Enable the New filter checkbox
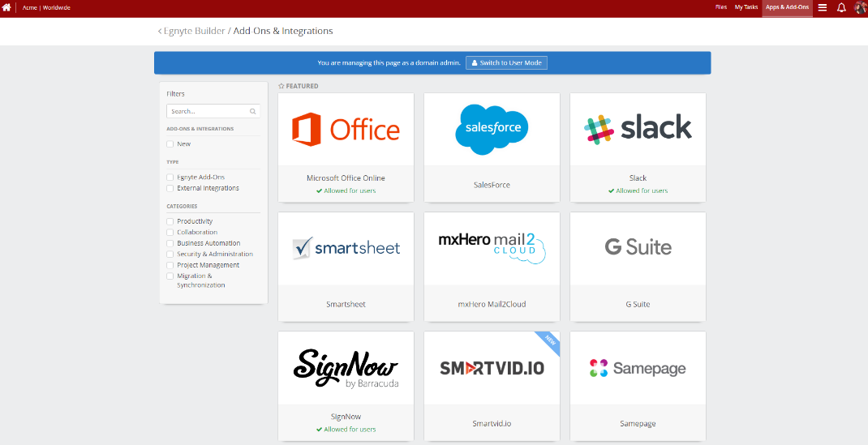Viewport: 868px width, 445px height. click(x=170, y=144)
